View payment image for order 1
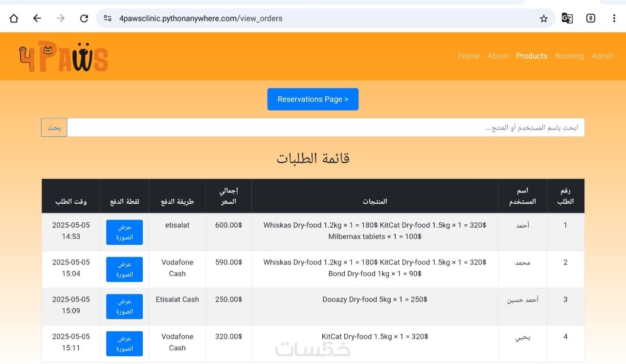This screenshot has height=364, width=626. coord(124,232)
